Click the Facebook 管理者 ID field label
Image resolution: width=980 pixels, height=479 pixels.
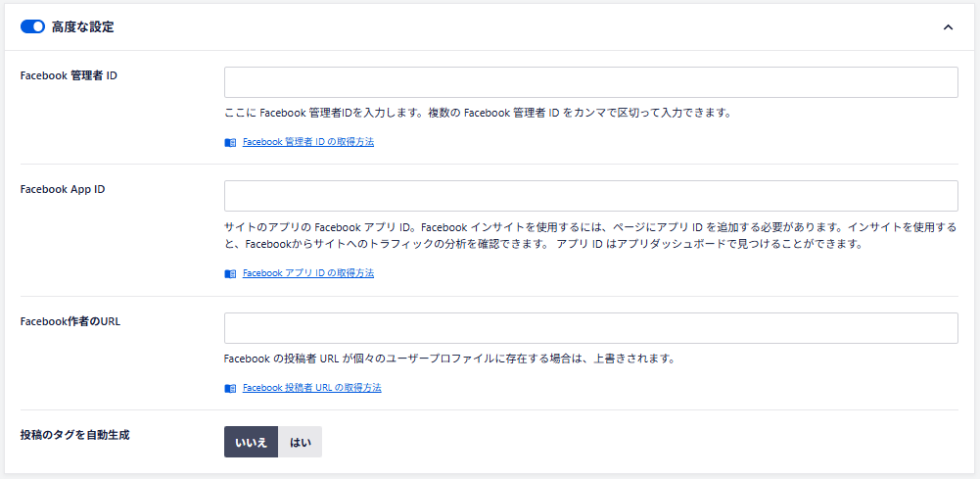pos(69,75)
